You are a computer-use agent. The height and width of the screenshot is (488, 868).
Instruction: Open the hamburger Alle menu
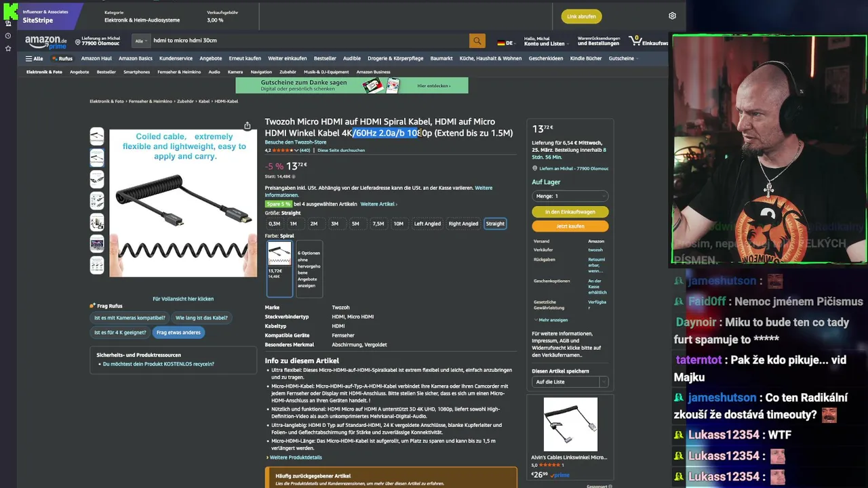[34, 58]
